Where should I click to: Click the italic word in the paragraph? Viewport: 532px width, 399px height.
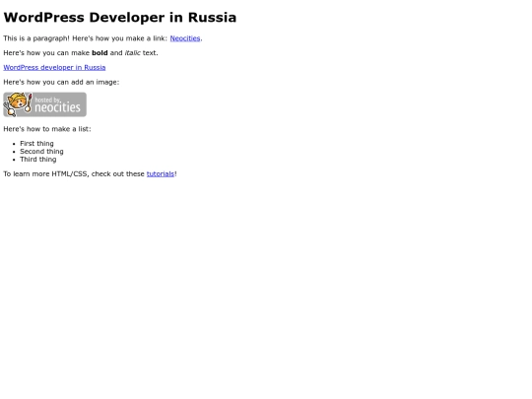(x=133, y=53)
